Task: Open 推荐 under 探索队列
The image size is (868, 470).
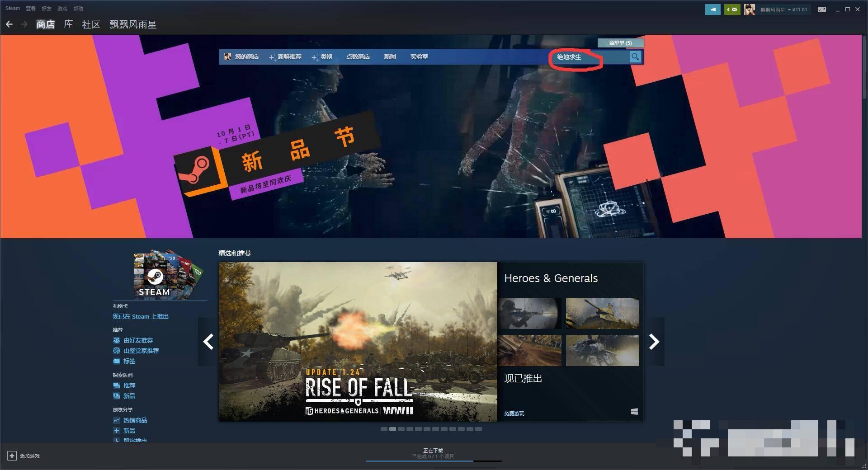Action: [x=129, y=385]
